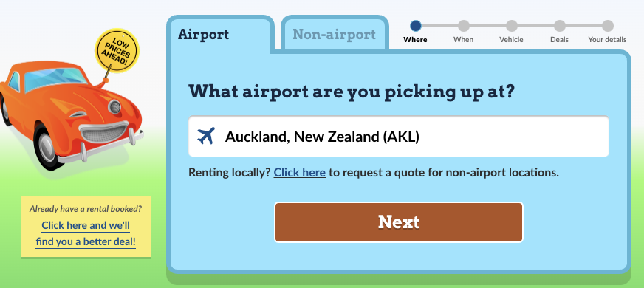The width and height of the screenshot is (644, 288).
Task: Focus the Auckland, New Zealand (AKL) airport field
Action: tap(399, 136)
